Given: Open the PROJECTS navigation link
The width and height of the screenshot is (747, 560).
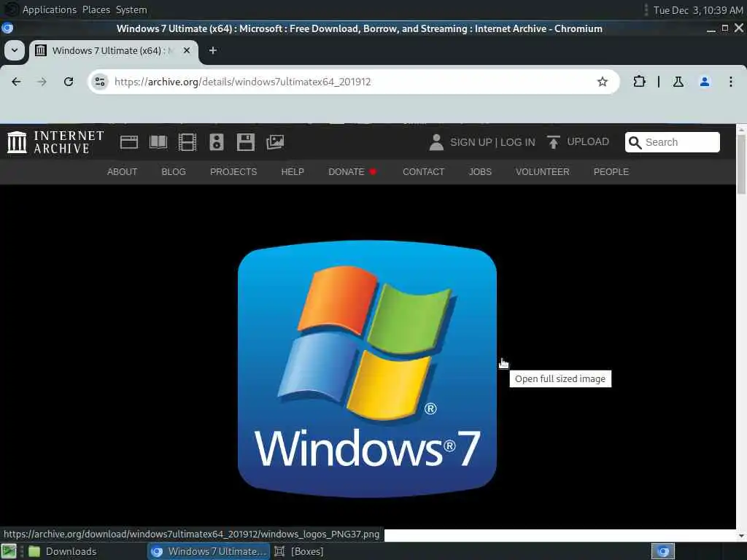Looking at the screenshot, I should pos(233,172).
